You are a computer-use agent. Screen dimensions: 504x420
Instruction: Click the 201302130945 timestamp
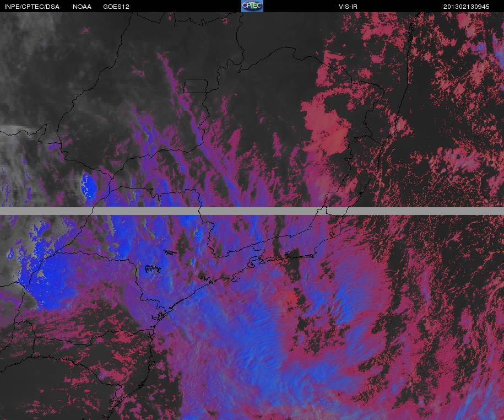click(466, 7)
